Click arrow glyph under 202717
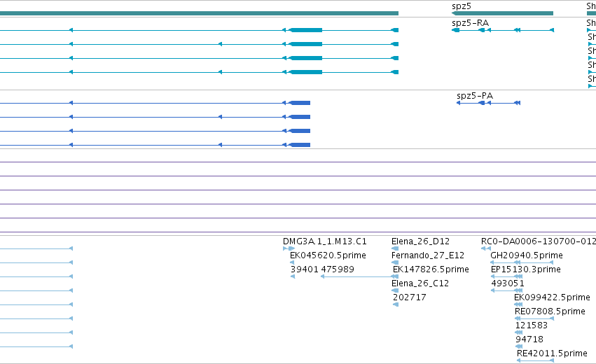 coord(396,304)
